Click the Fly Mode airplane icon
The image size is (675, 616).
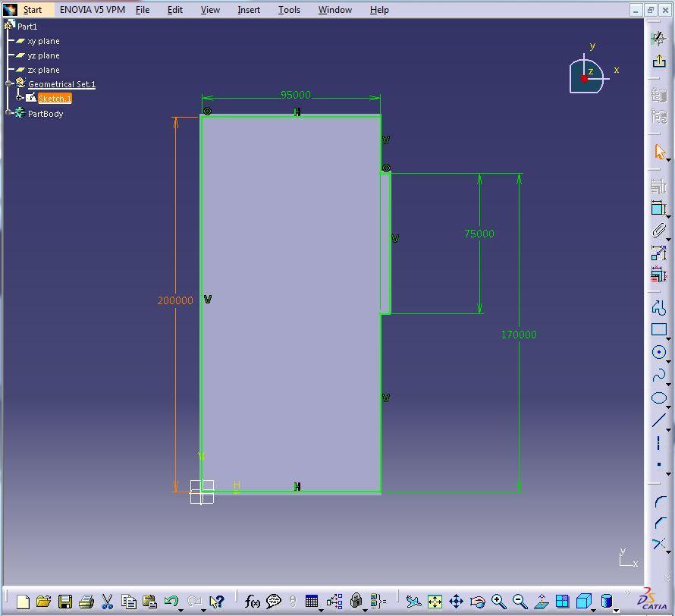(413, 602)
